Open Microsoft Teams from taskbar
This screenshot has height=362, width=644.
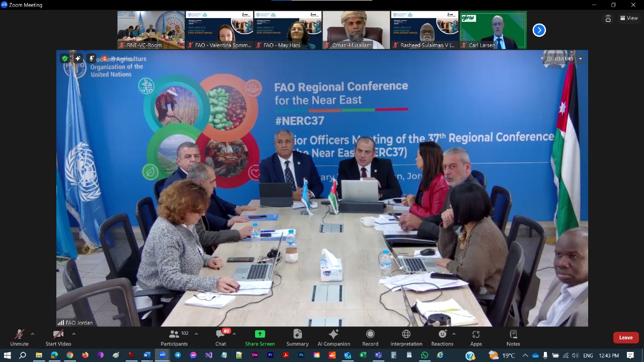(x=378, y=355)
